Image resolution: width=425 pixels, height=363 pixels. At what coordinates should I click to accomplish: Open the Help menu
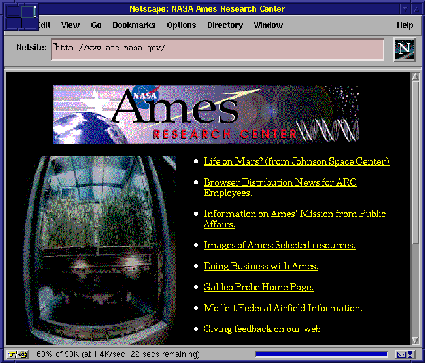(405, 25)
